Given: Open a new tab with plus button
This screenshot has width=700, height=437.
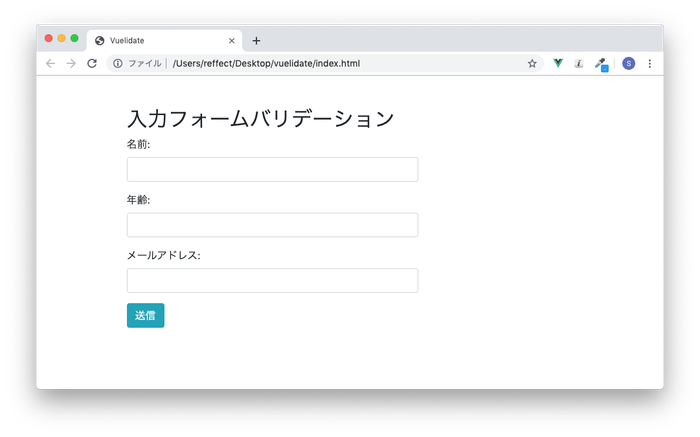Looking at the screenshot, I should click(x=256, y=41).
